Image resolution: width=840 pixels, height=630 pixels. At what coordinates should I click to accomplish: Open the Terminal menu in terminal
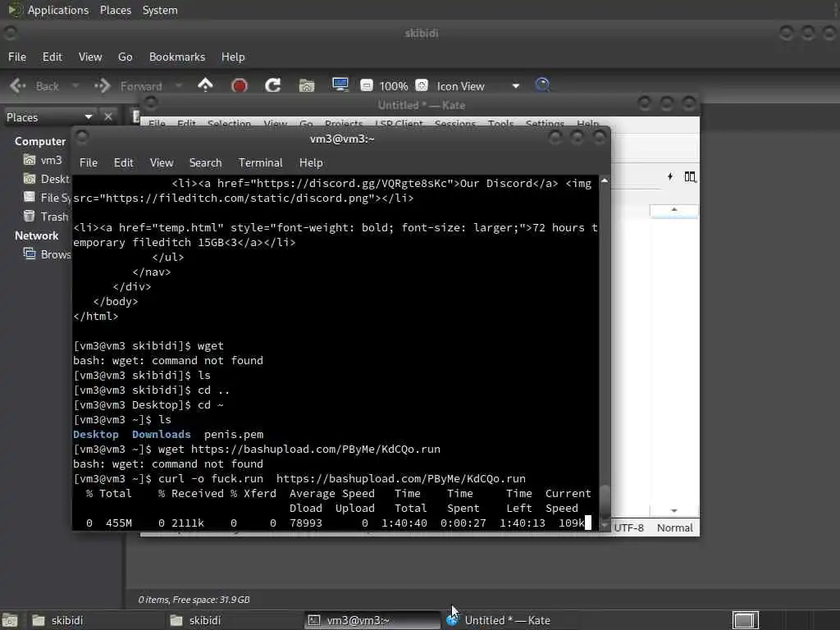tap(260, 163)
